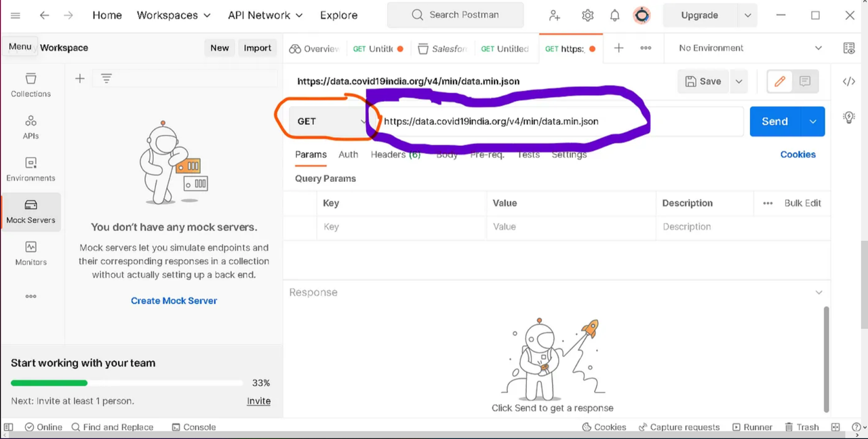Click the filter icon in sidebar

pos(106,79)
